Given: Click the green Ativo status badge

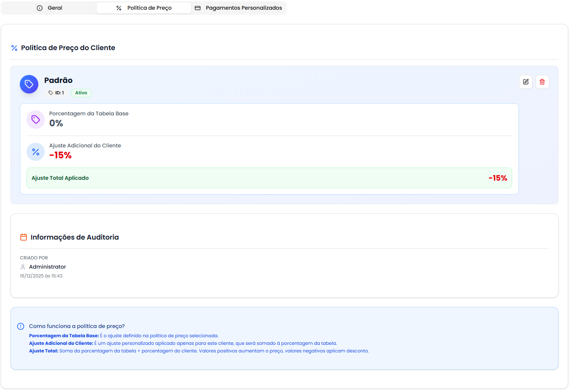Looking at the screenshot, I should click(x=81, y=93).
